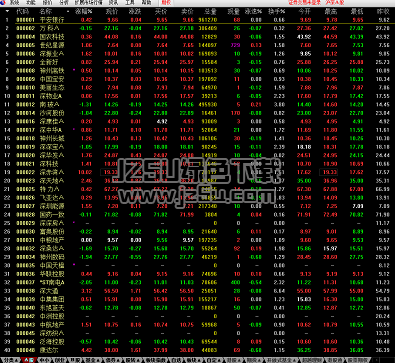395x363 pixels.
Task: Select the 平安银行 stock row name
Action: [52, 20]
